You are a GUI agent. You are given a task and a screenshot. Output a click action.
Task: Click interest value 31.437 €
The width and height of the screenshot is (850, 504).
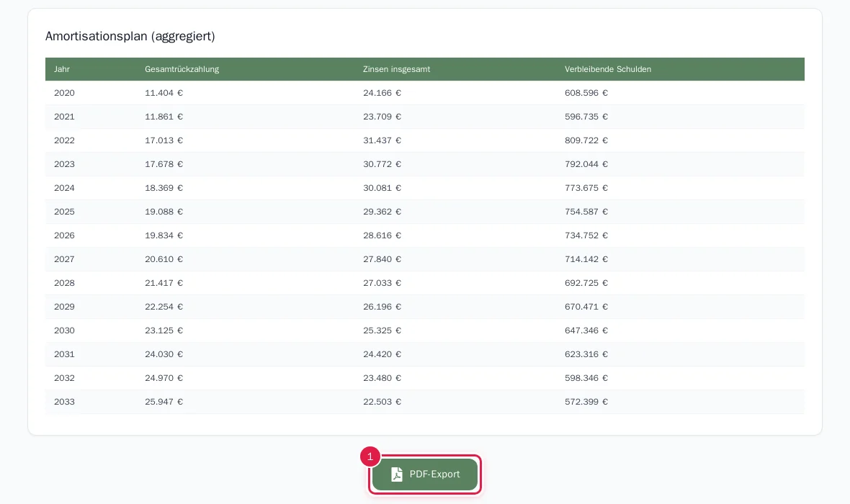[382, 140]
